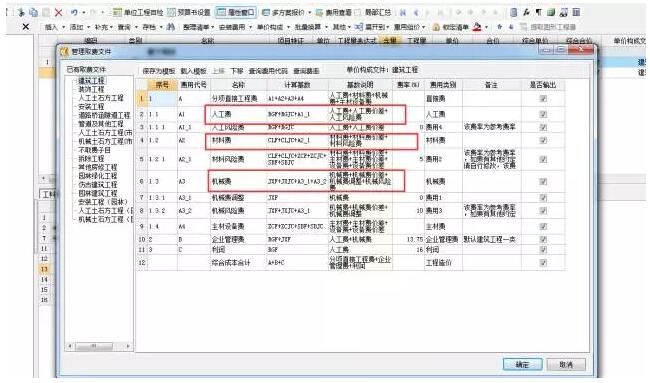Click the paragraph mark icon in toolbar
Viewport: 650px width, 383px height.
point(538,12)
